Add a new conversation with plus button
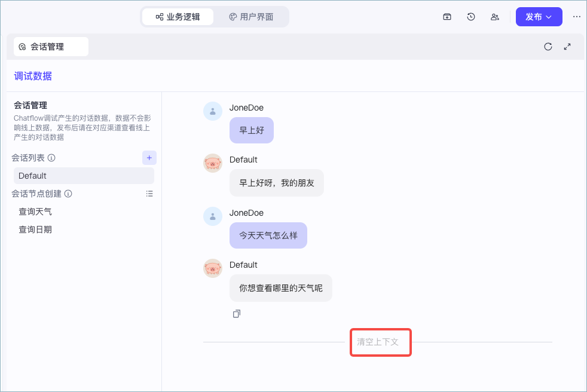The image size is (587, 392). 149,158
